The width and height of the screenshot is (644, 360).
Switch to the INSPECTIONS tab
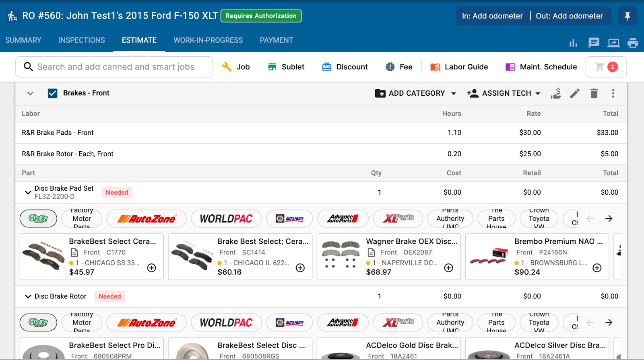[x=81, y=40]
